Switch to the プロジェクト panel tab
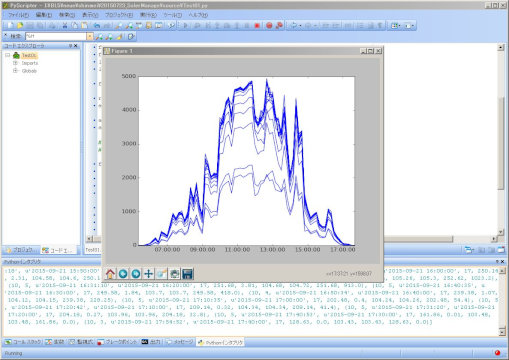 pyautogui.click(x=21, y=250)
